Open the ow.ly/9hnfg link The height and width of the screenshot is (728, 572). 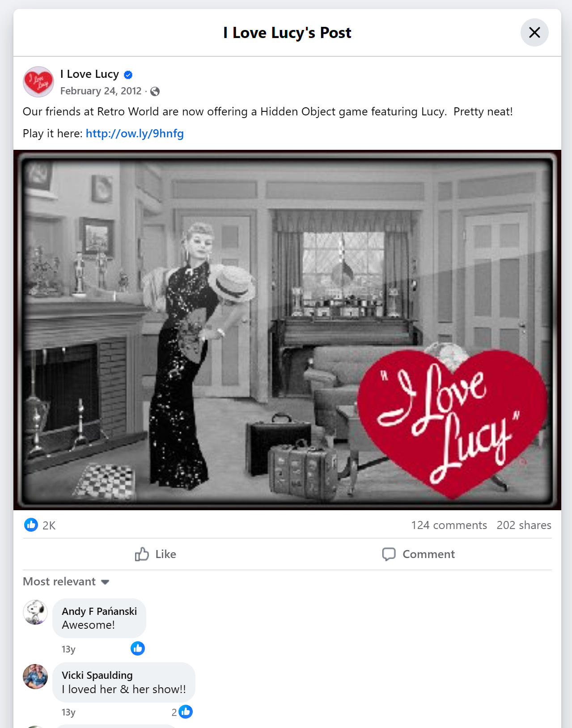coord(135,133)
